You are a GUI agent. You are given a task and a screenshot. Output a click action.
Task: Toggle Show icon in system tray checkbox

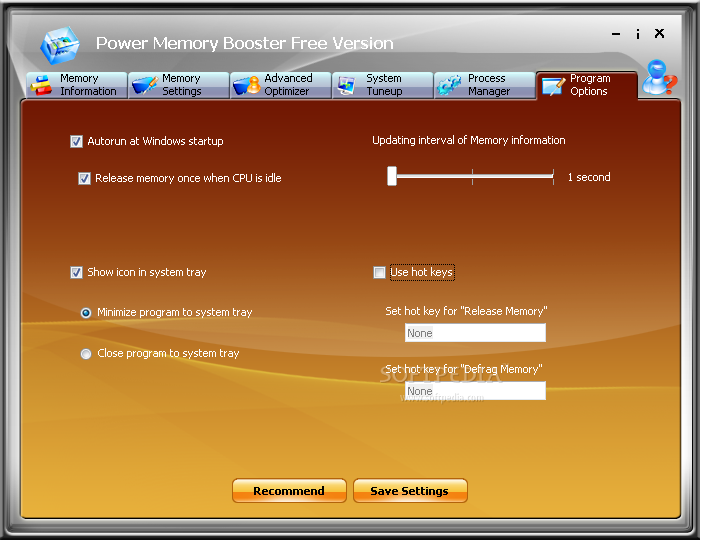tap(76, 272)
